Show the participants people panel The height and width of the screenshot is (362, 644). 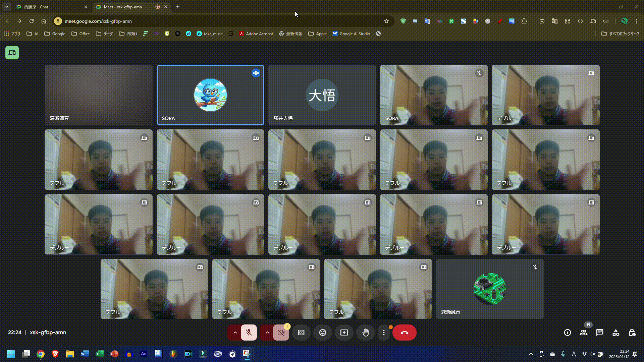point(584,333)
